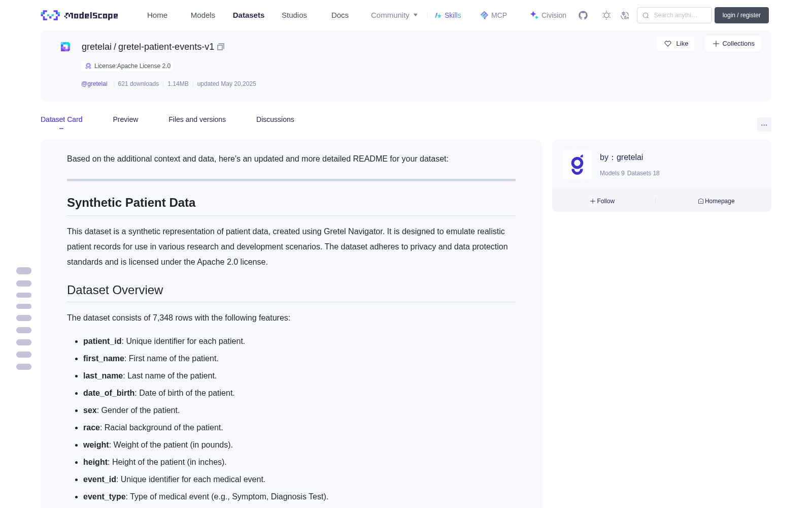The width and height of the screenshot is (812, 508).
Task: Click the Dataset Overview heading
Action: click(115, 290)
